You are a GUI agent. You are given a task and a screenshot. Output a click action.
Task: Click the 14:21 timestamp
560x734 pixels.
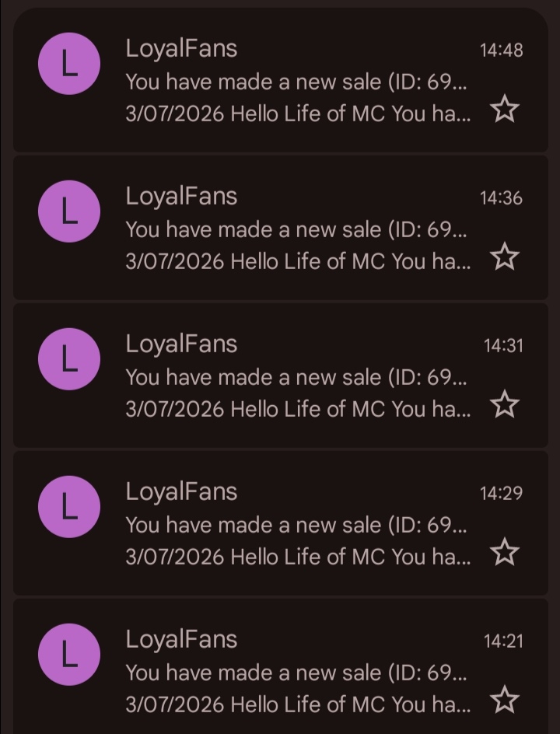tap(502, 641)
